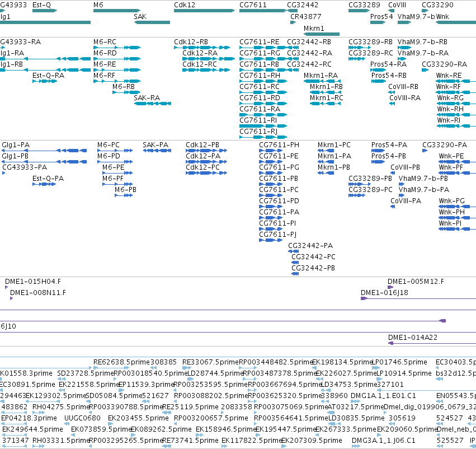Select the CG7611 gene label
Screen dimensions: 476x449
coord(253,5)
